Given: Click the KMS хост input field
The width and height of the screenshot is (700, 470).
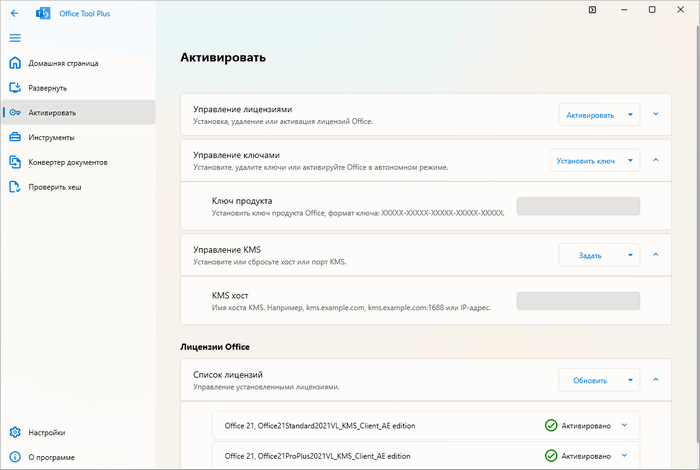Looking at the screenshot, I should point(577,301).
